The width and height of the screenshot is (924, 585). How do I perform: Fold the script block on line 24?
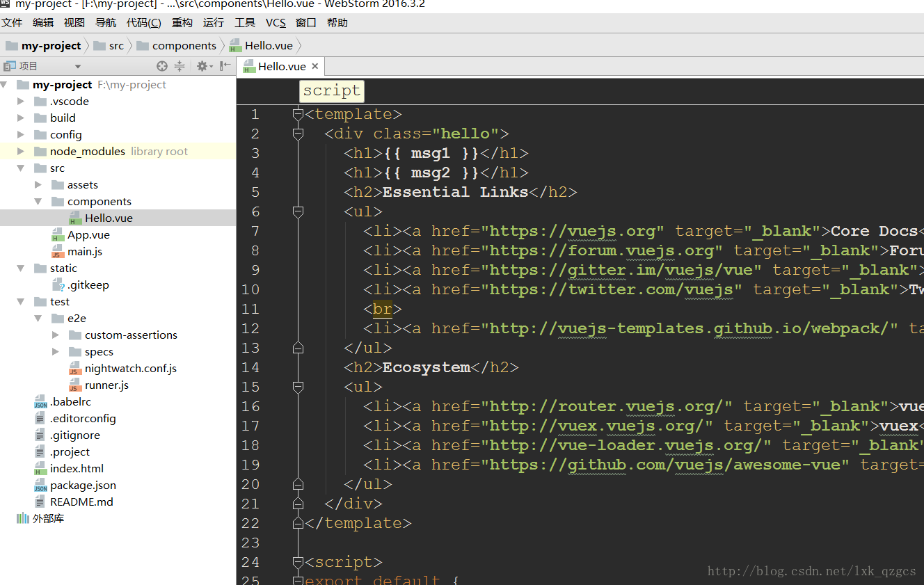[x=298, y=563]
